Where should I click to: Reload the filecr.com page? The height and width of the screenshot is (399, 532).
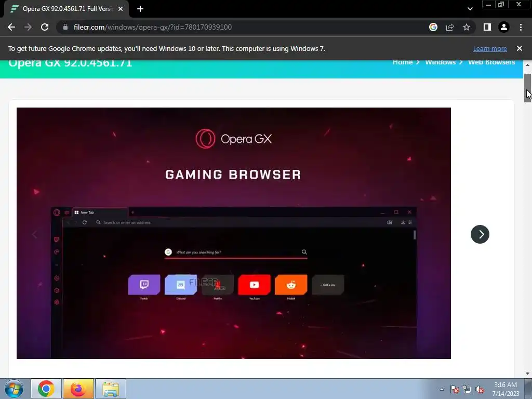45,27
